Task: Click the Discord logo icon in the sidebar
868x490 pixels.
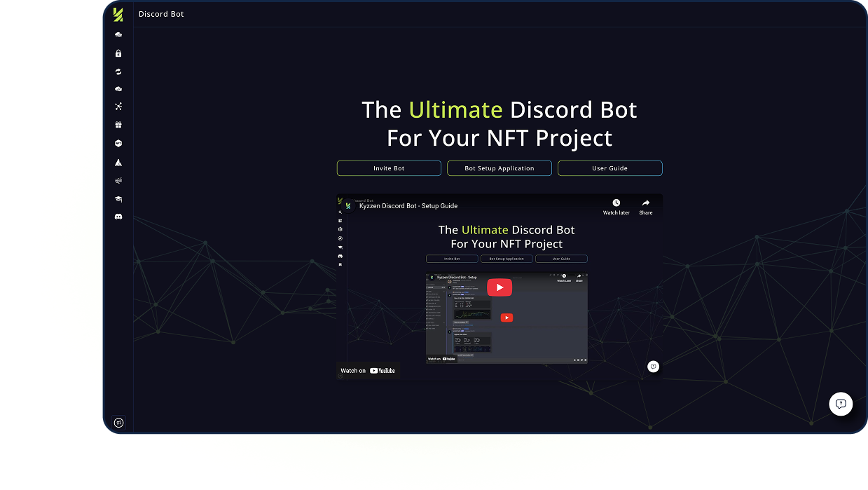Action: (118, 217)
